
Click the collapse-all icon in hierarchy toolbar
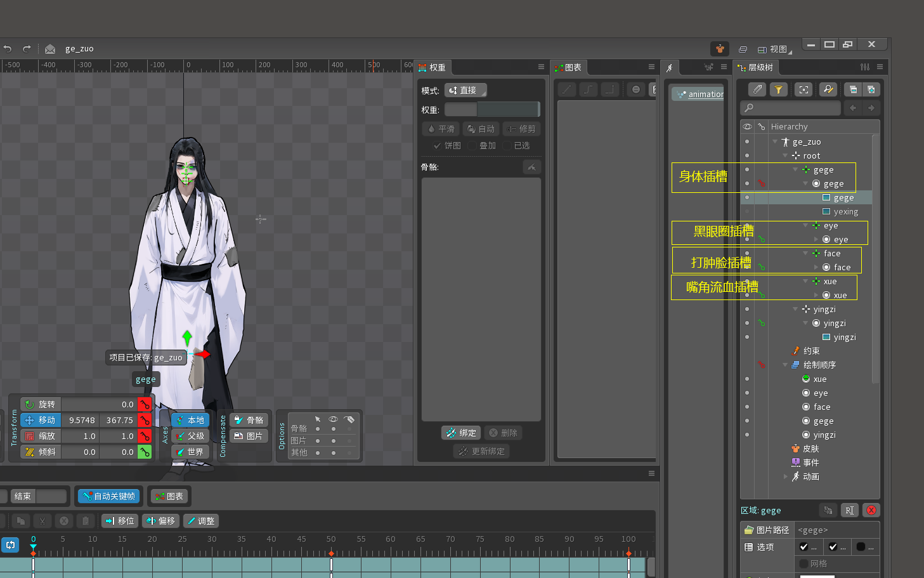[x=853, y=89]
